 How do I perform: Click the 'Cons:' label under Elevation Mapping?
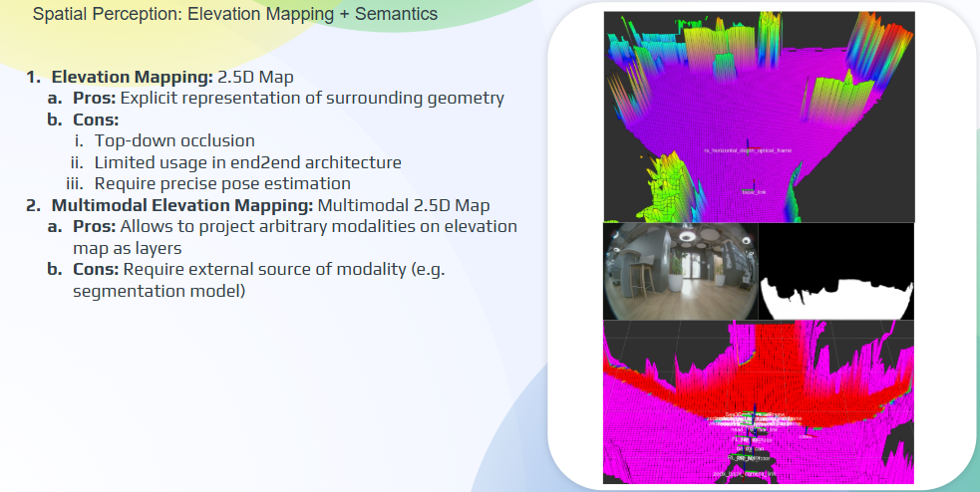click(x=96, y=120)
